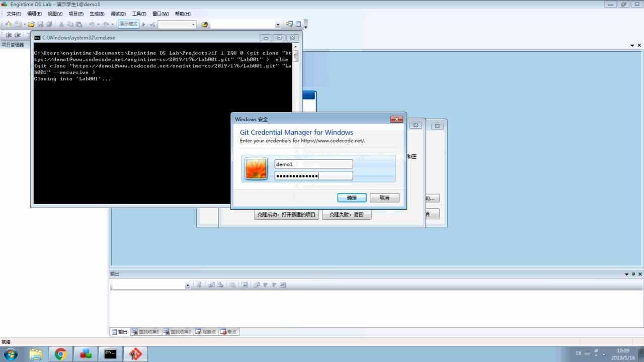Select the Cut icon in the toolbar

(62, 24)
